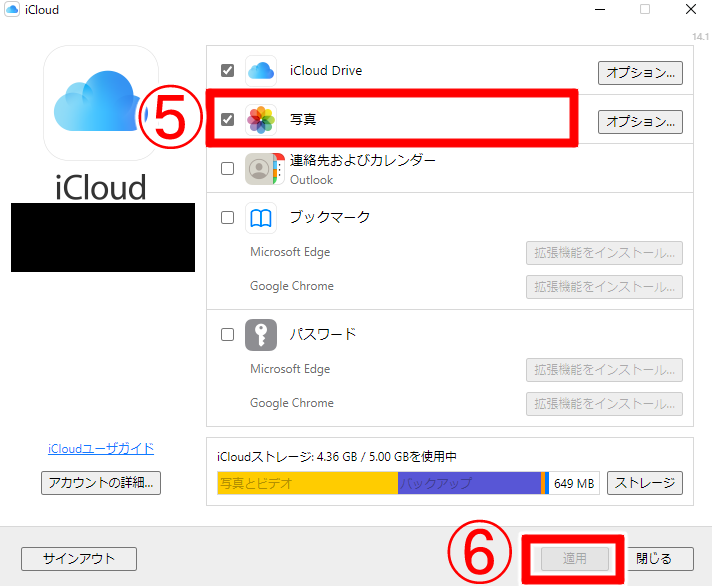Click the Outlook label under contacts
Viewport: 712px width, 586px height.
pos(312,180)
